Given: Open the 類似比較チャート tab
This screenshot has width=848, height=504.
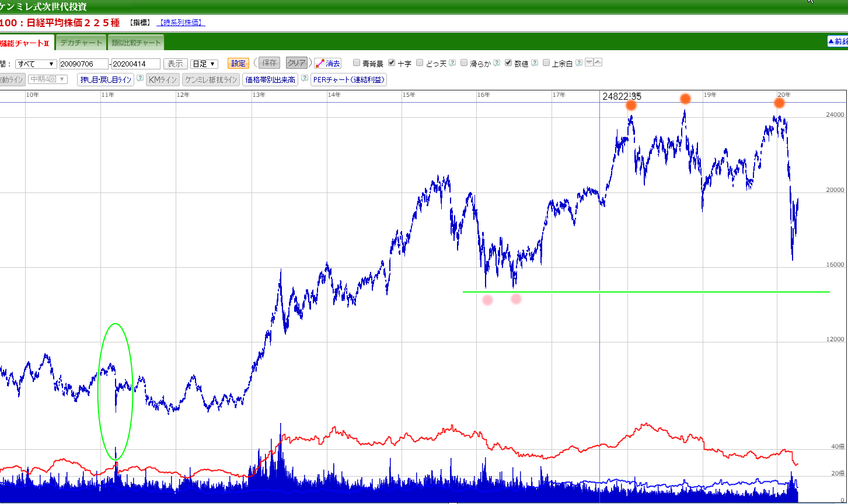Looking at the screenshot, I should 136,43.
